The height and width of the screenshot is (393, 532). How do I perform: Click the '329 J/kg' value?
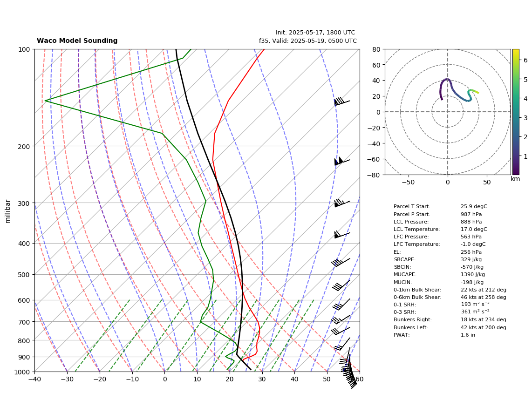pyautogui.click(x=471, y=259)
